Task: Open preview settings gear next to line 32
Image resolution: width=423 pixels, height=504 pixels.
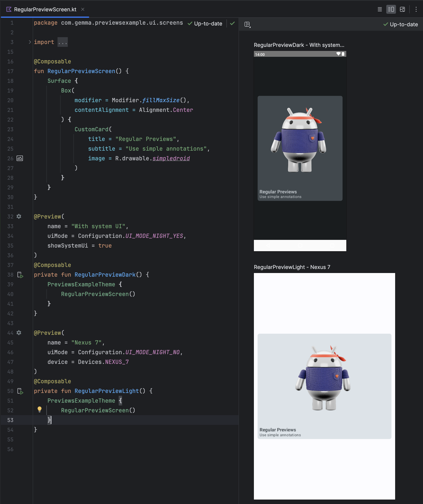Action: click(19, 216)
